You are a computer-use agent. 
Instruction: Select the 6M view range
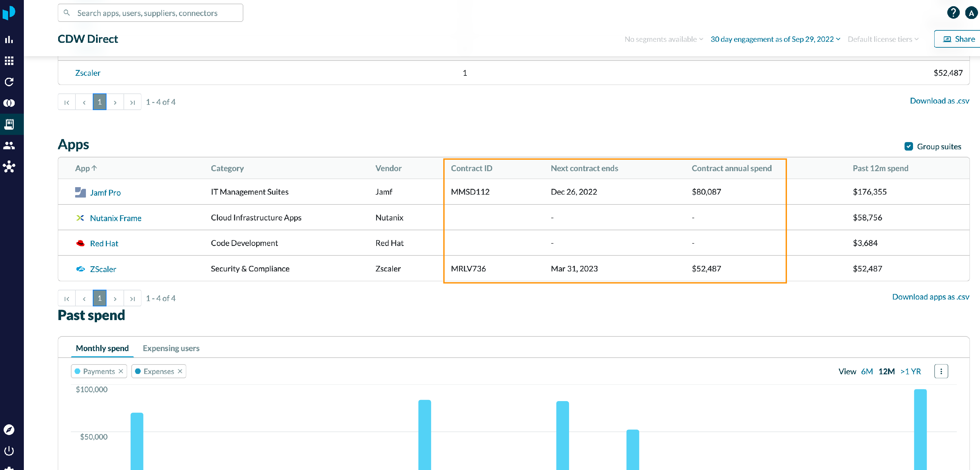[x=867, y=371]
